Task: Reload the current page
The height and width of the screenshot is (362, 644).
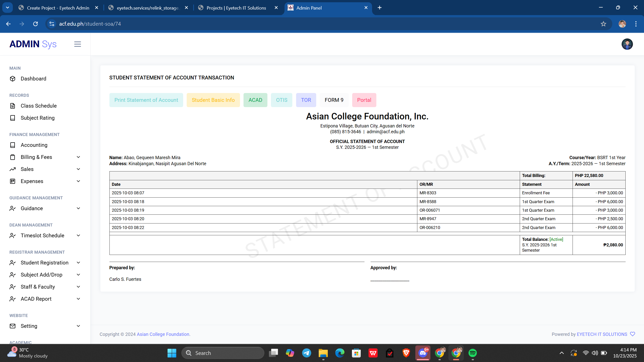Action: click(x=35, y=24)
